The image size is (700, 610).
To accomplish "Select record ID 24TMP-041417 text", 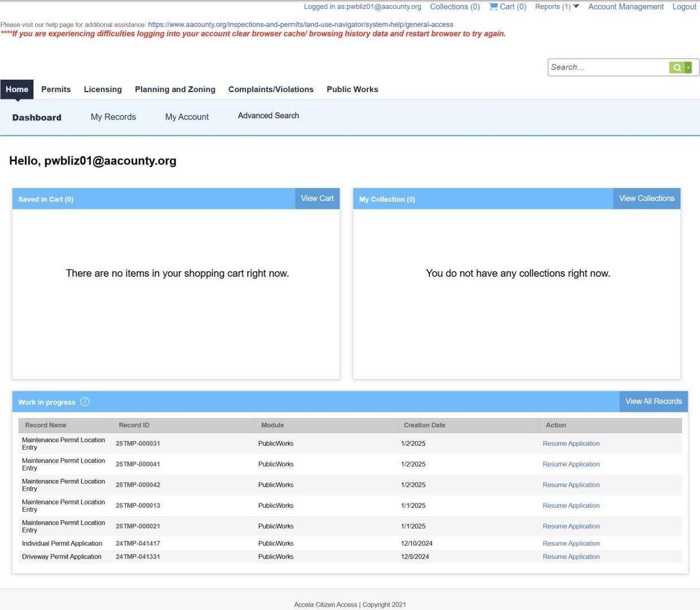I will click(x=138, y=543).
